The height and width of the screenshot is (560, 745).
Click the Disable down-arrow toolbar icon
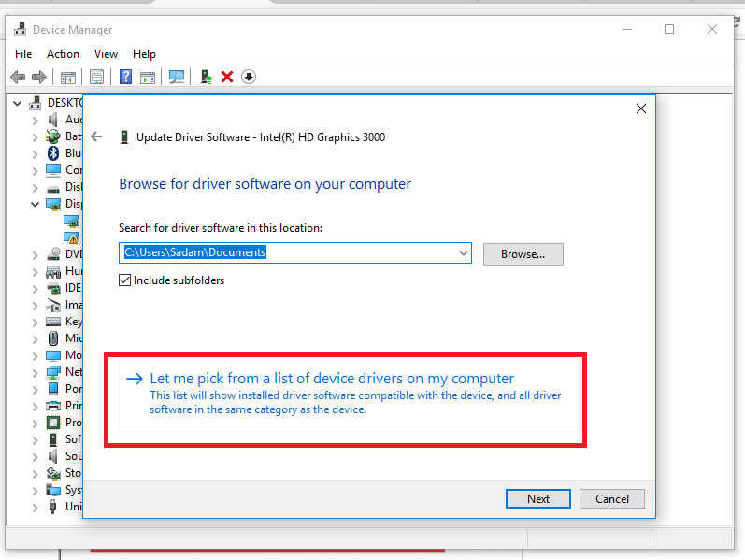click(x=249, y=77)
